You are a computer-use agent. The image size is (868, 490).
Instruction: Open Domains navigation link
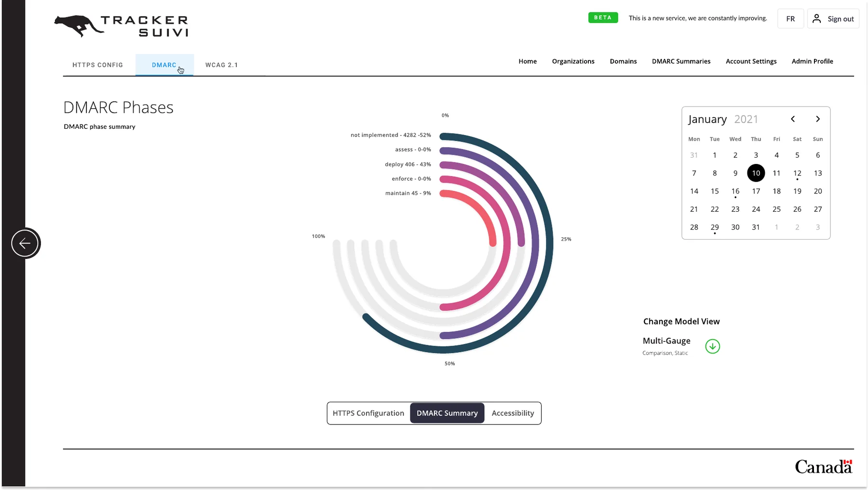click(623, 61)
